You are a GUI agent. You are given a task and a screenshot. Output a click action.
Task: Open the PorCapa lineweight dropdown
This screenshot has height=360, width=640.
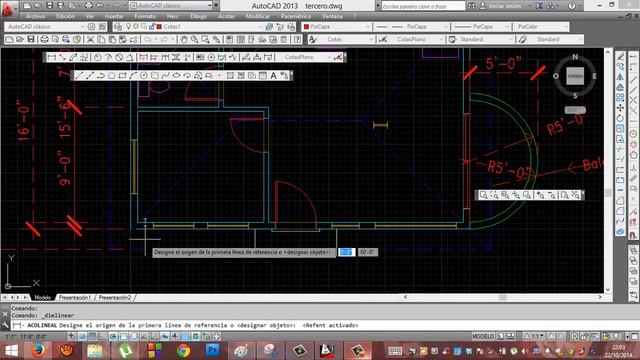coord(507,27)
